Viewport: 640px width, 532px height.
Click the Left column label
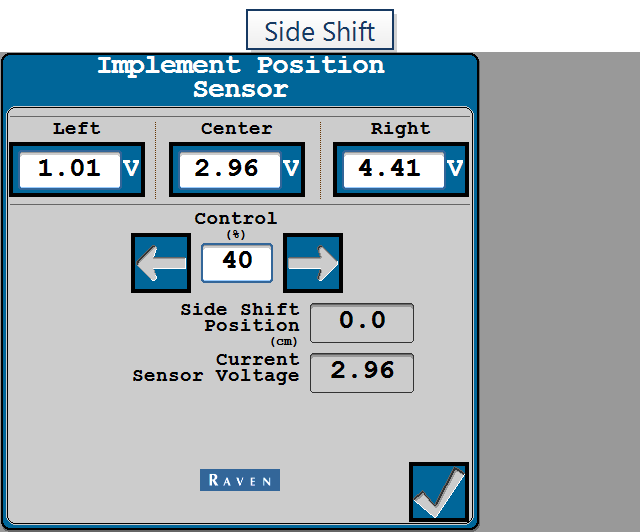coord(77,129)
